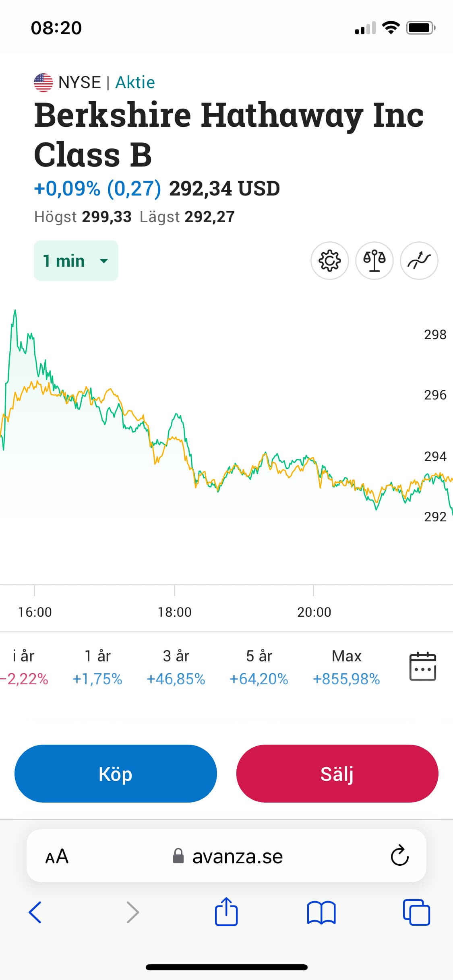
Task: Select the 1 år period
Action: 97,667
